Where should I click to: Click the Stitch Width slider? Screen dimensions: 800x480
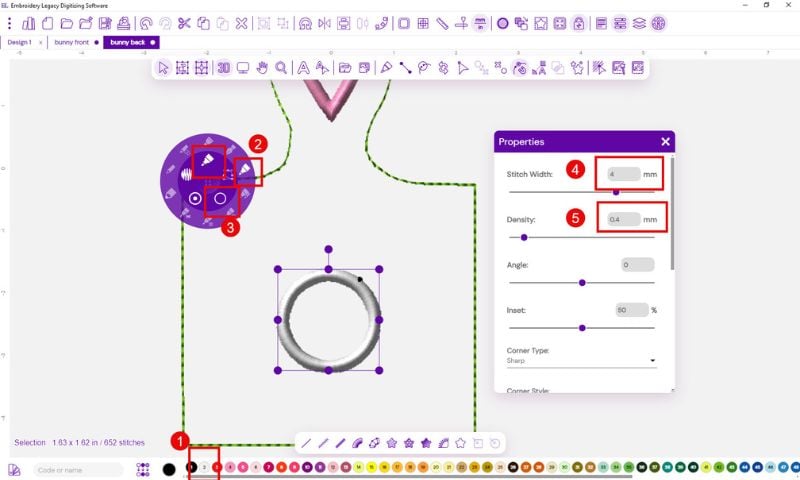tap(581, 192)
